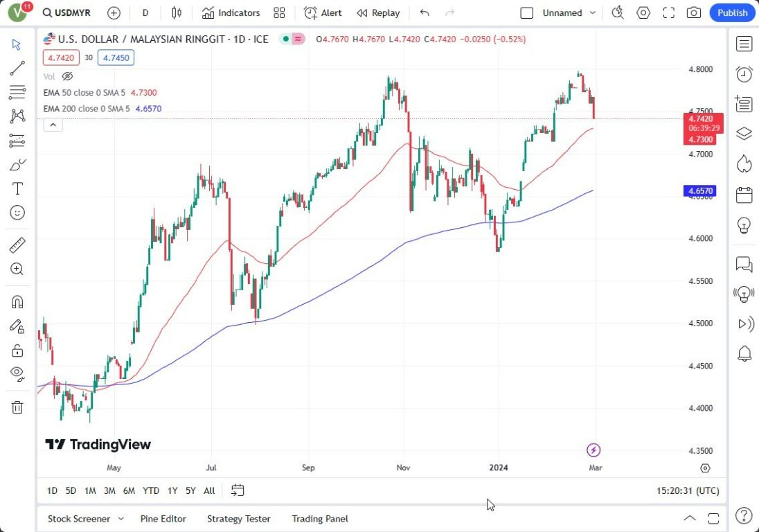Viewport: 759px width, 532px height.
Task: Open the Measure ruler tool
Action: click(x=17, y=244)
